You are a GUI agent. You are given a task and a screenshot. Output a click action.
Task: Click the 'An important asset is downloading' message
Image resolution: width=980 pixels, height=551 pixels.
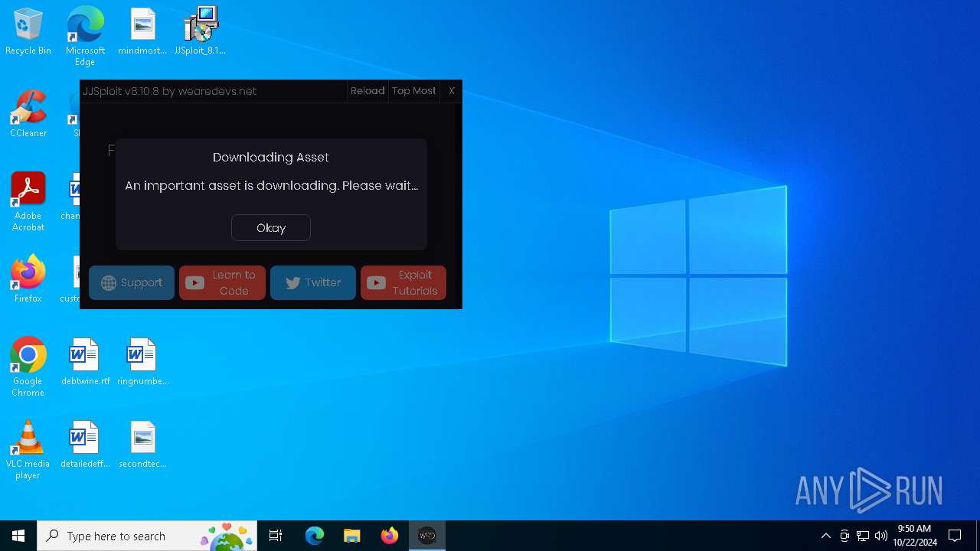pos(271,185)
